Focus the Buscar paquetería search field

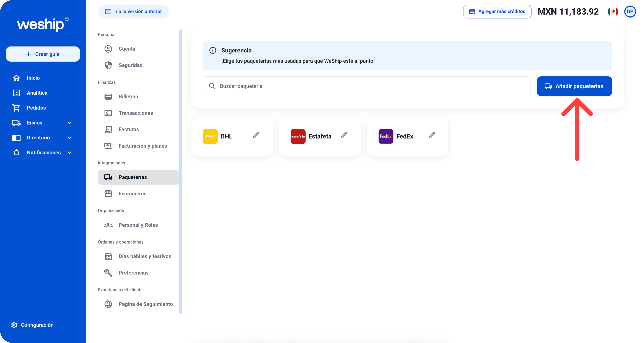point(366,86)
